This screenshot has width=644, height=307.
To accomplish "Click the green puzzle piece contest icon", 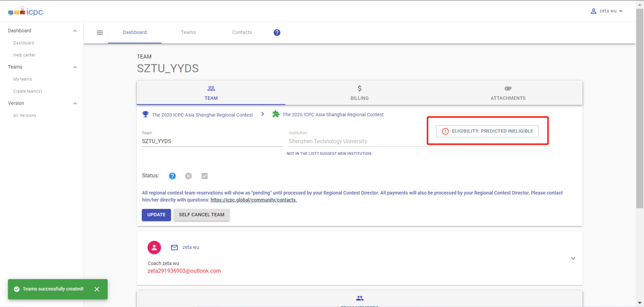I will tap(276, 114).
